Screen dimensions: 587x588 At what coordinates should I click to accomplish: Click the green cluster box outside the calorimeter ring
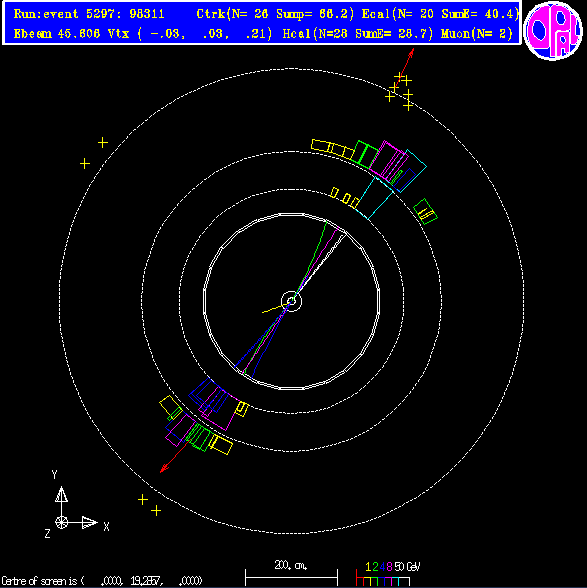point(425,212)
